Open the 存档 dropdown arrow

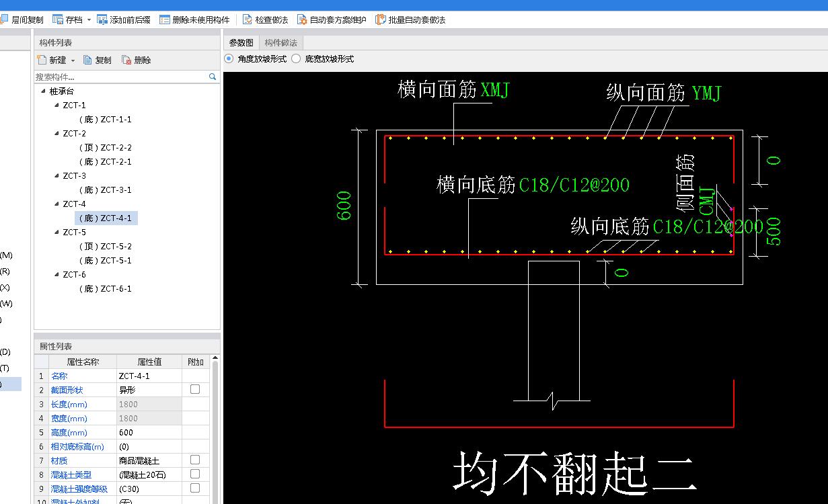89,20
